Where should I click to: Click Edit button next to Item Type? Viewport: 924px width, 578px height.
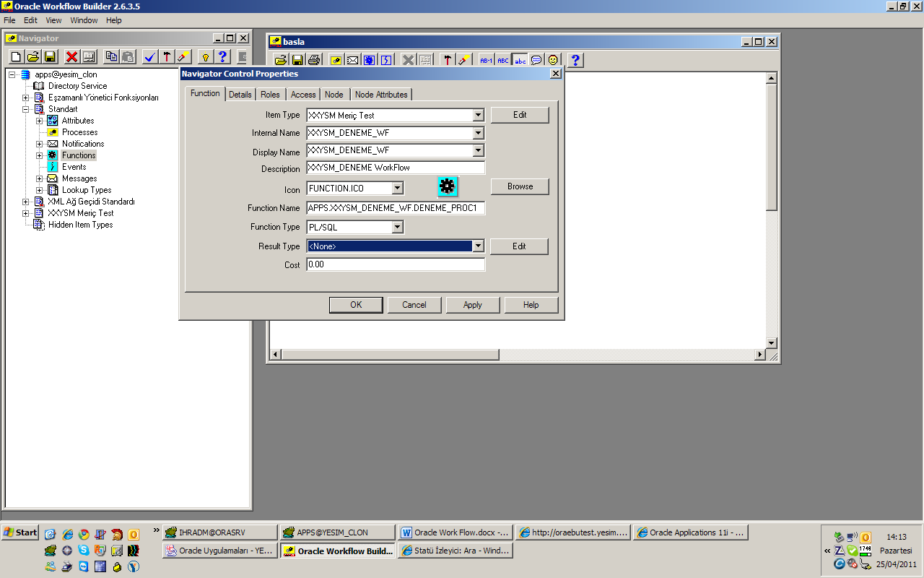520,115
